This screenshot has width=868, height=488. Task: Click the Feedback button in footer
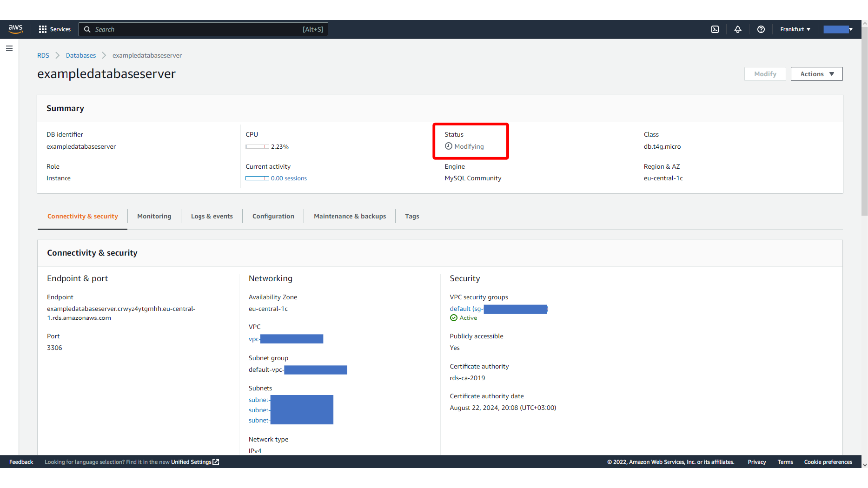point(21,462)
